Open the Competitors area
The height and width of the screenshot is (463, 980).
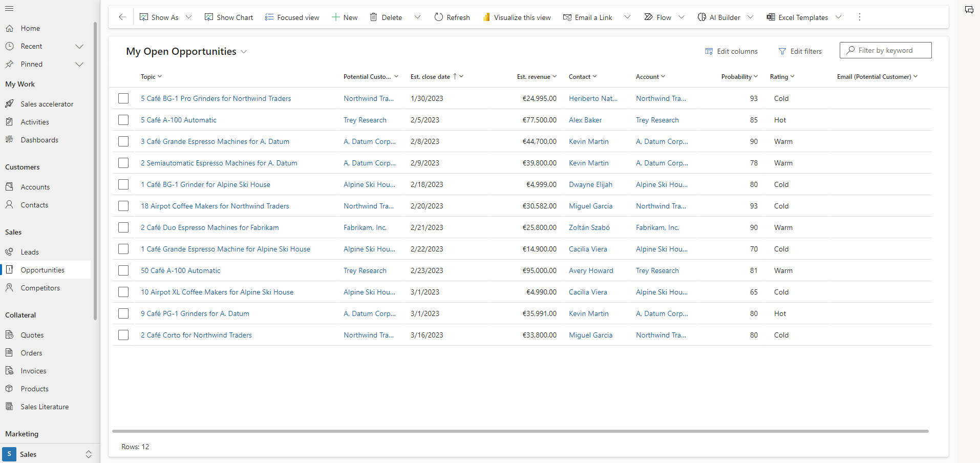39,287
